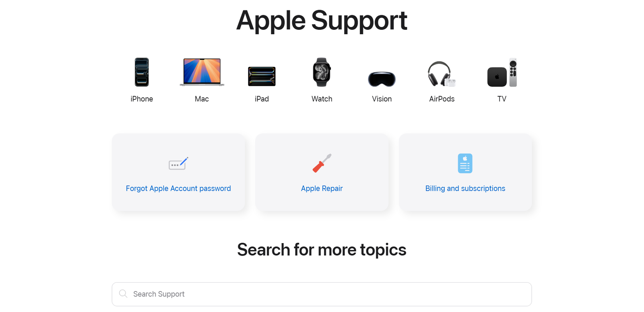Select the Vision headset icon

click(x=382, y=79)
